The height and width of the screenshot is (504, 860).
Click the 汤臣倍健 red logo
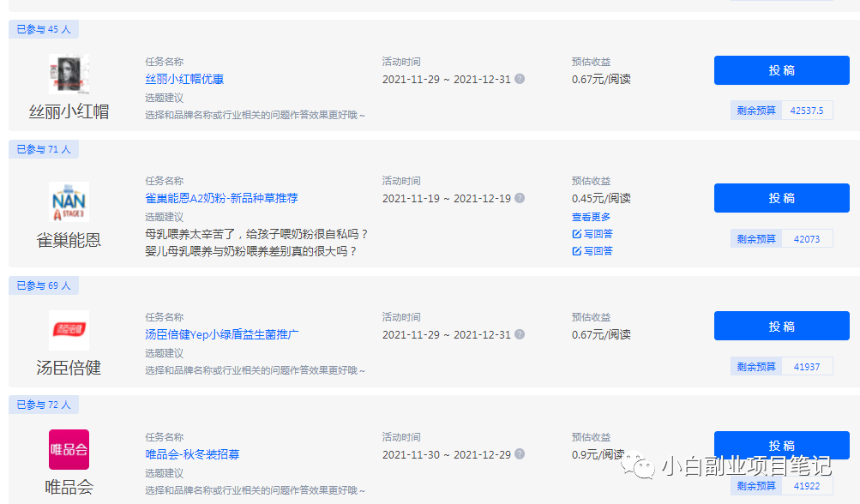[x=69, y=331]
